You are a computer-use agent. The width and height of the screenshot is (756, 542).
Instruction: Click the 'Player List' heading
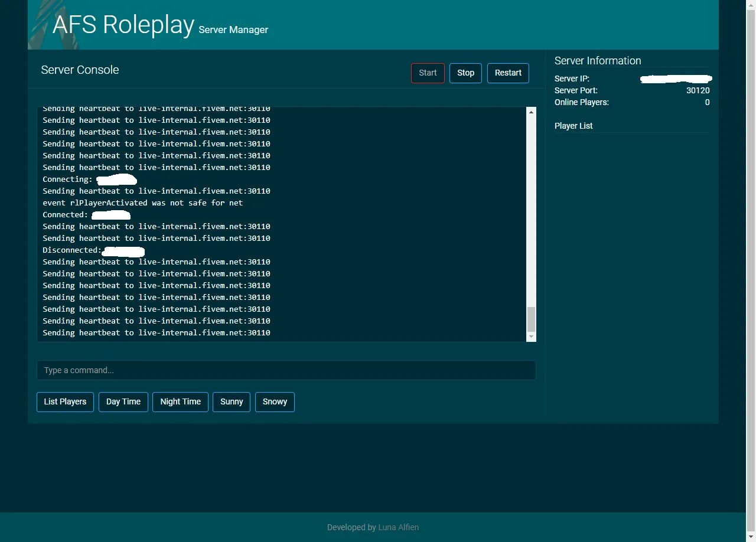573,126
